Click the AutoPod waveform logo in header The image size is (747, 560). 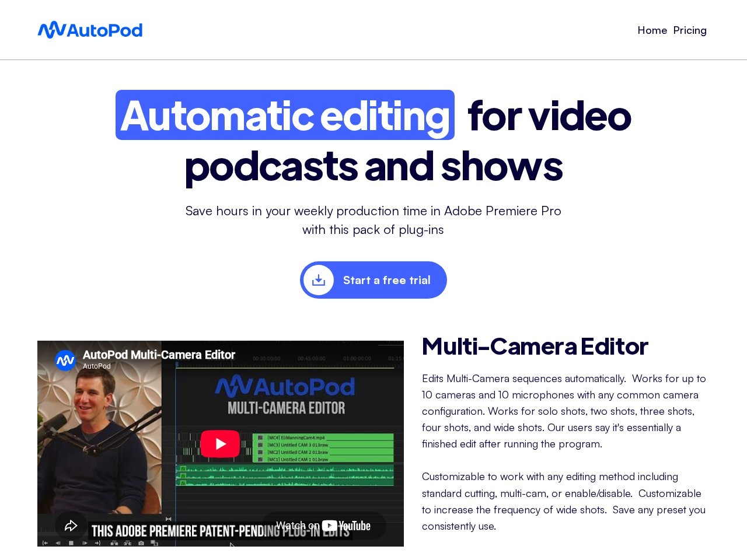click(x=90, y=30)
